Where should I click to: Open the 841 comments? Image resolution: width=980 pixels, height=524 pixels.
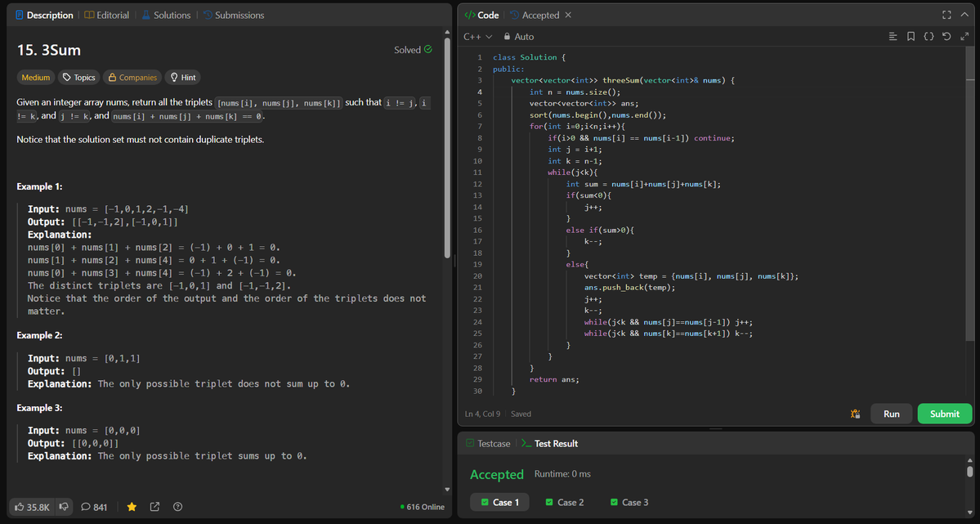94,507
